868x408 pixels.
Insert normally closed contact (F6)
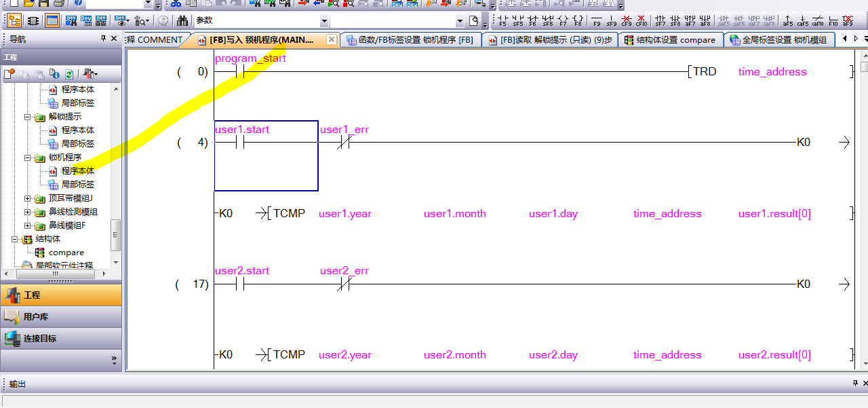coord(532,20)
